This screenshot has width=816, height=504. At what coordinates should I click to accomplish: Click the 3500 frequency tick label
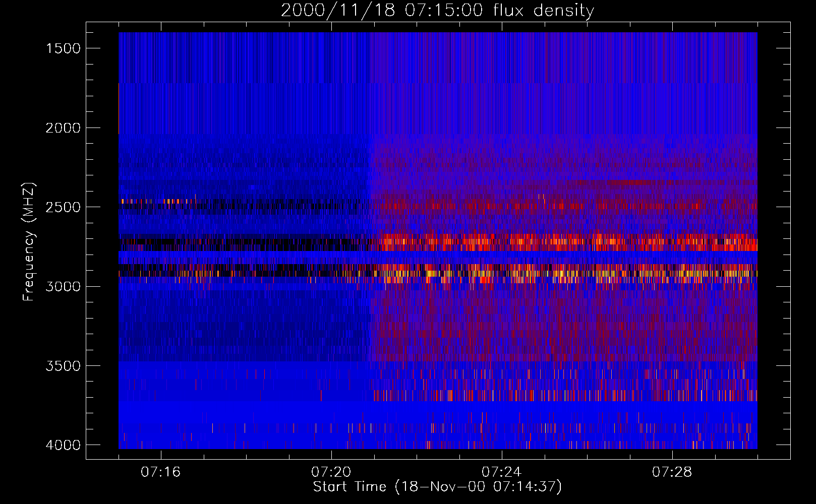click(63, 366)
